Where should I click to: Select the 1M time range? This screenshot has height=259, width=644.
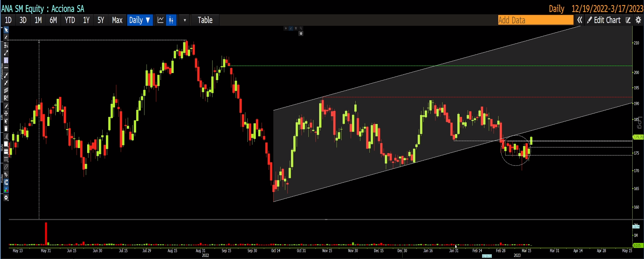(38, 20)
